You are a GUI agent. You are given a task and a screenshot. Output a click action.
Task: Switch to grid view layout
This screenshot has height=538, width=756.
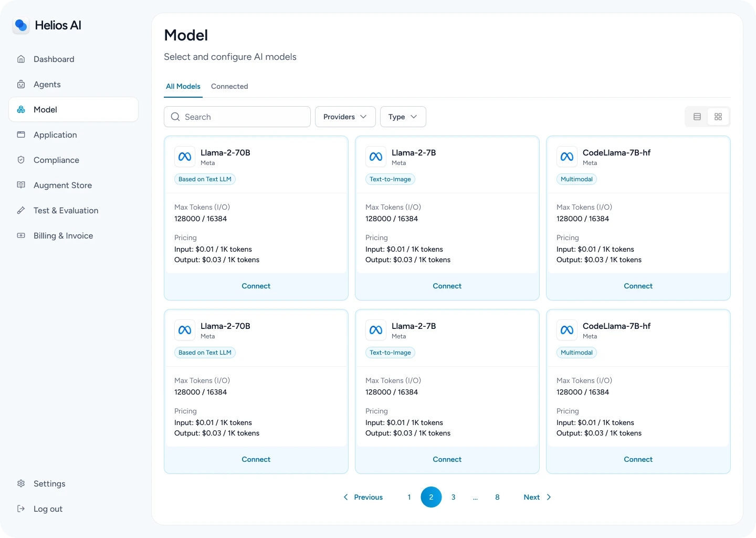718,117
